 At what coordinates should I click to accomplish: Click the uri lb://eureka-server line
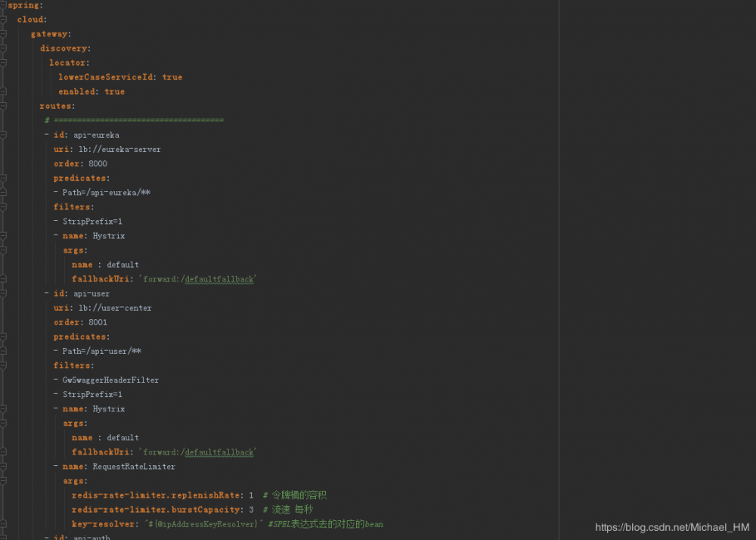(x=107, y=150)
